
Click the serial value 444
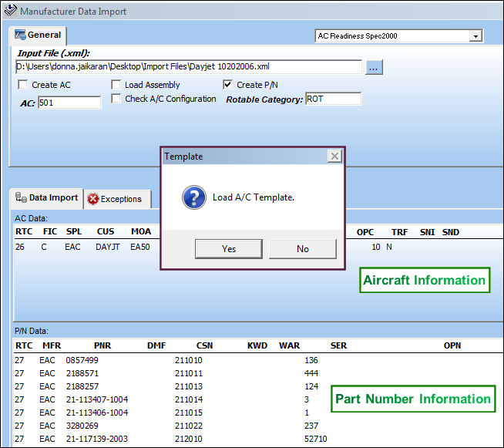pyautogui.click(x=311, y=373)
